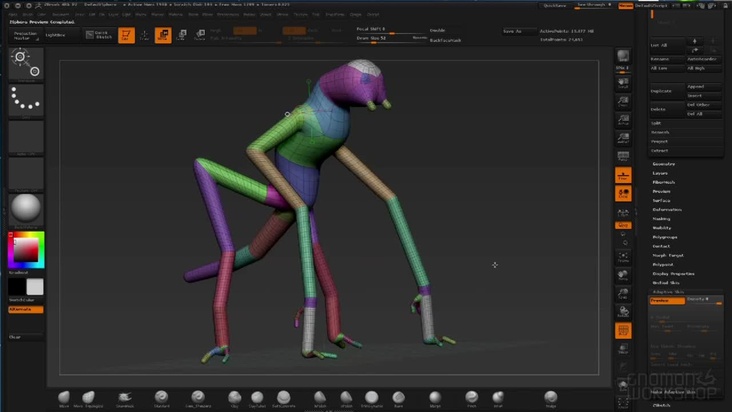Select the Nudge brush
Screen dimensions: 732x412
pyautogui.click(x=551, y=398)
